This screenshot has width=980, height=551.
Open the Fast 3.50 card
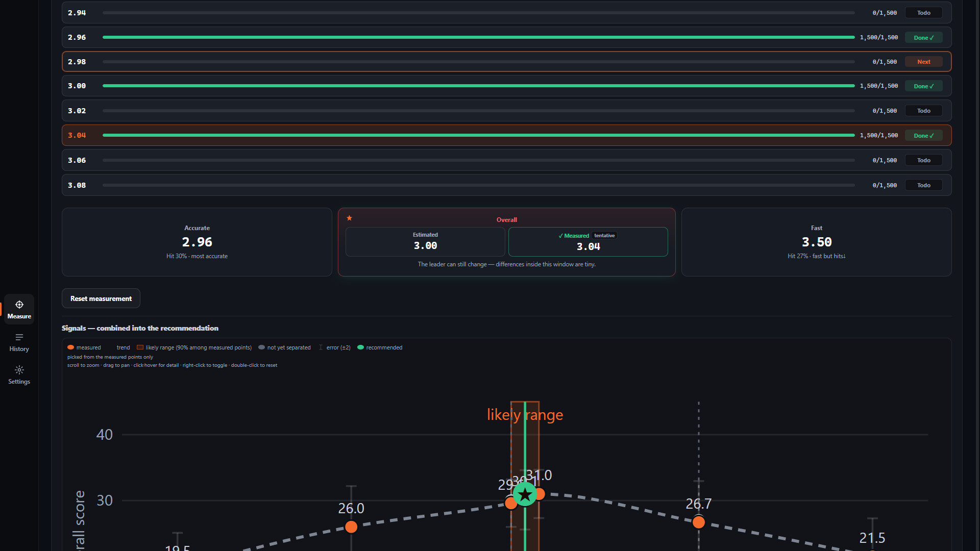(817, 242)
